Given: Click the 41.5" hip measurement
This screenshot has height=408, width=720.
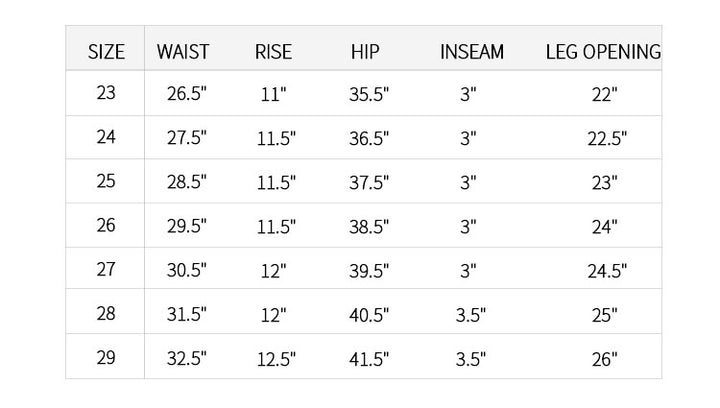Looking at the screenshot, I should pyautogui.click(x=369, y=359).
